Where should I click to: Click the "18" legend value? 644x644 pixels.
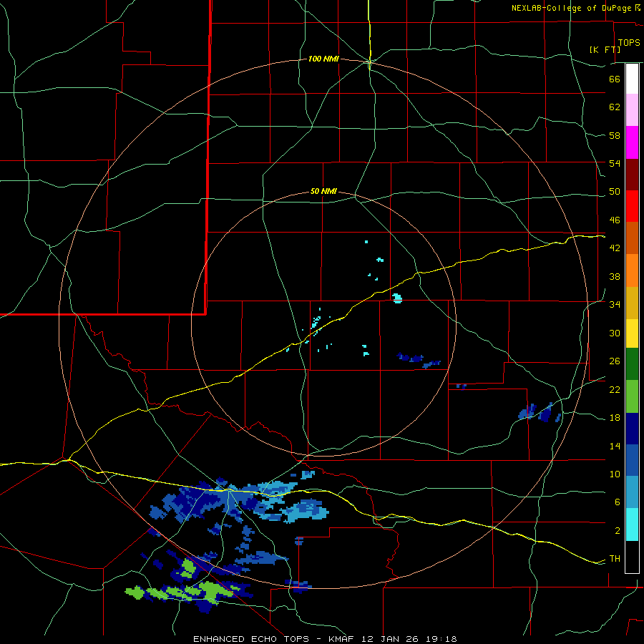click(x=615, y=418)
